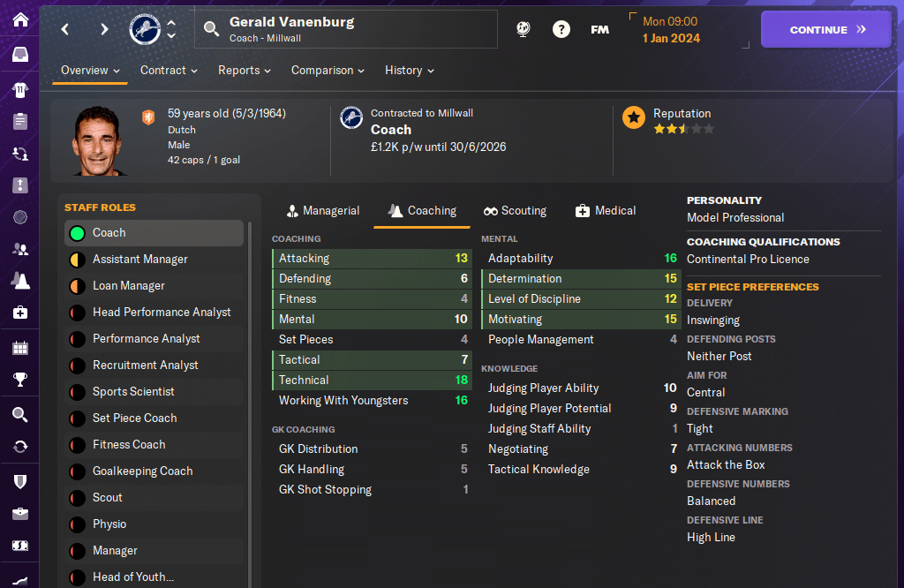The width and height of the screenshot is (904, 588).
Task: Go to the Home screen icon
Action: (x=20, y=19)
